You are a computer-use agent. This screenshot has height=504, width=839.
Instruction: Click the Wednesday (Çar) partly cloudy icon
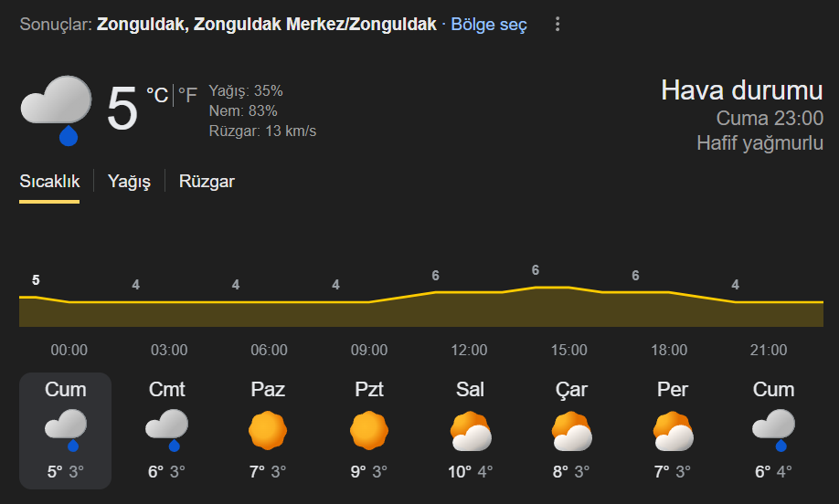pos(571,431)
